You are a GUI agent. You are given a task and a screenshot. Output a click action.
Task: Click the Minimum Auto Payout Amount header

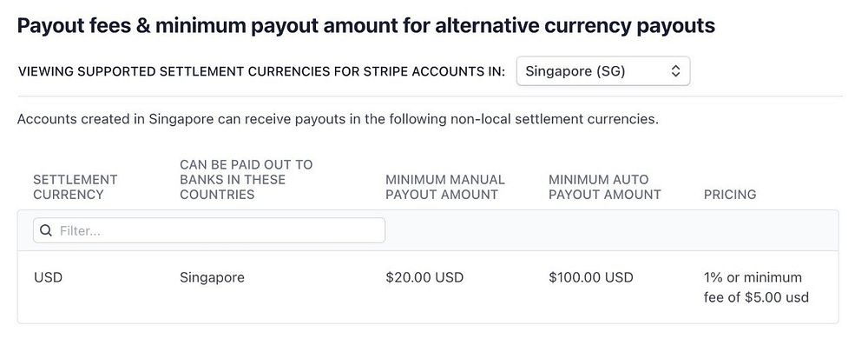604,187
